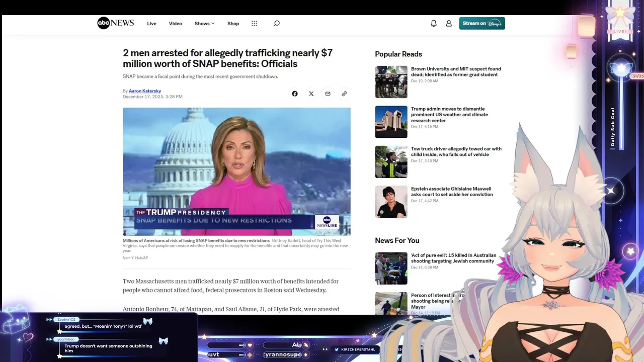644x362 pixels.
Task: Open the 'Act of pure evil' Australian shooting story
Action: (x=453, y=258)
